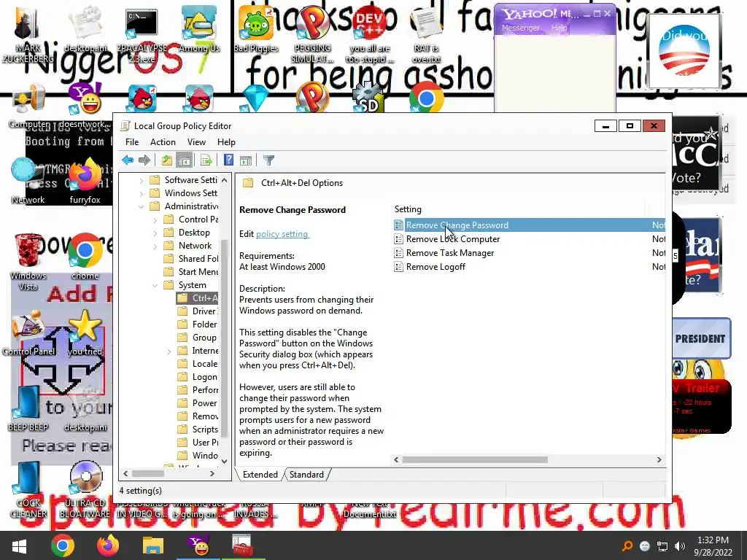Click the taskbar clock showing 1:32 PM

713,545
